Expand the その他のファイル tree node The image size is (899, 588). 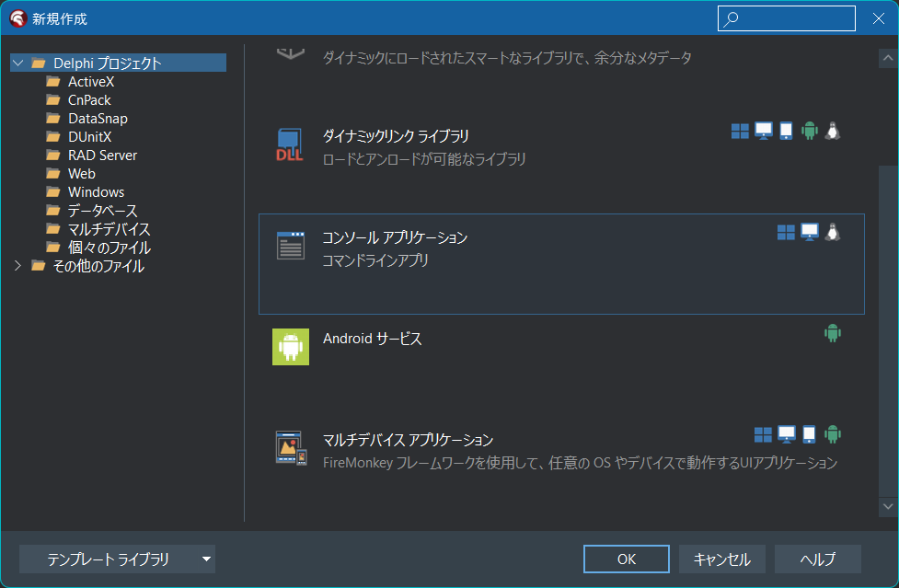pyautogui.click(x=17, y=266)
